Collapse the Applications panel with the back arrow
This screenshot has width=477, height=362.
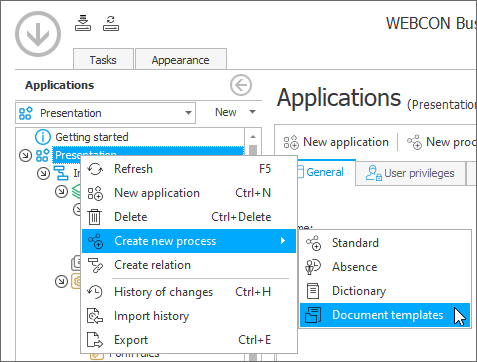pos(241,85)
